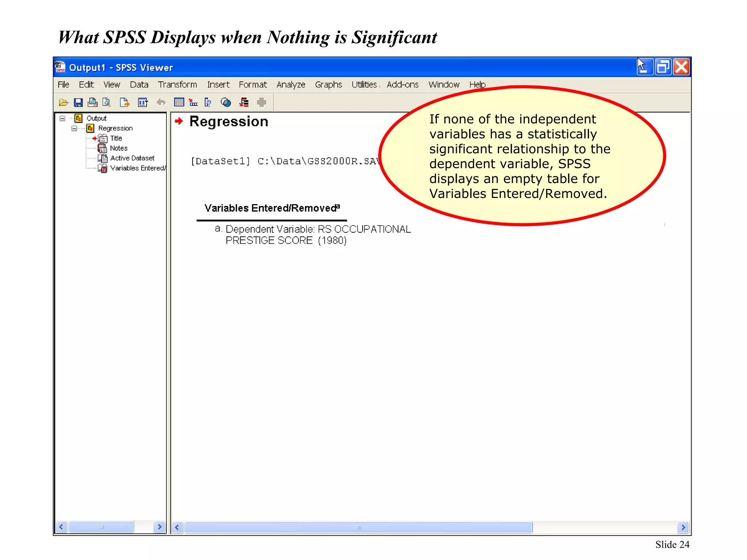Screen dimensions: 747x560
Task: Open the Add-ons menu
Action: pos(403,85)
